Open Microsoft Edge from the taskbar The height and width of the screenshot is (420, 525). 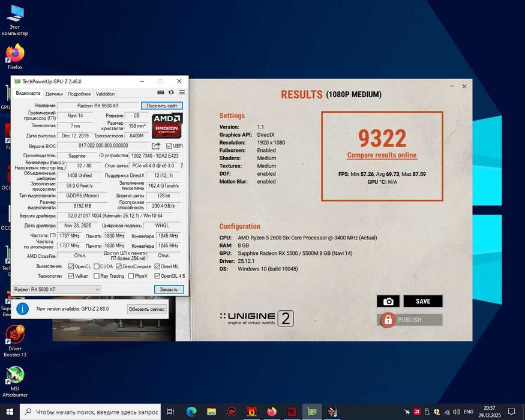click(191, 412)
